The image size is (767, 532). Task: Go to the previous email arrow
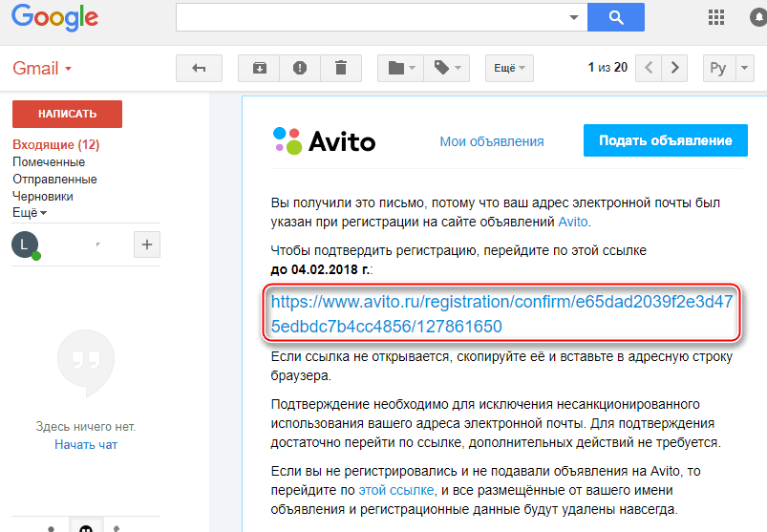point(650,68)
